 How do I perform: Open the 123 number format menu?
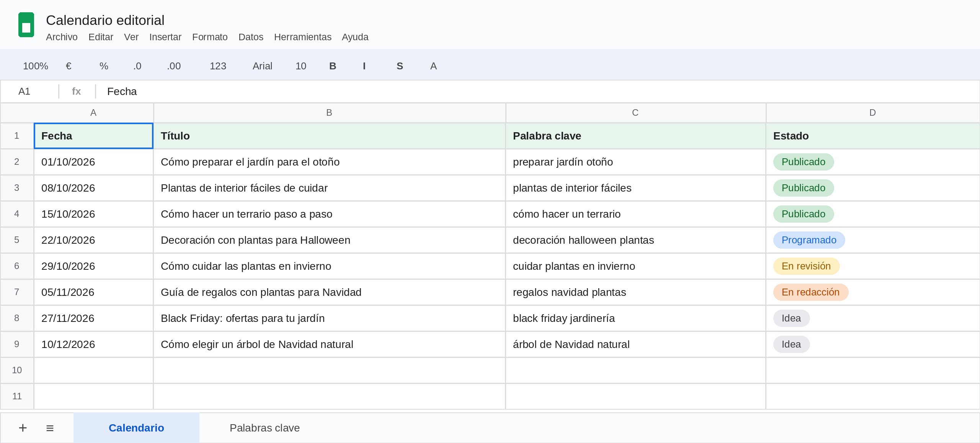218,66
